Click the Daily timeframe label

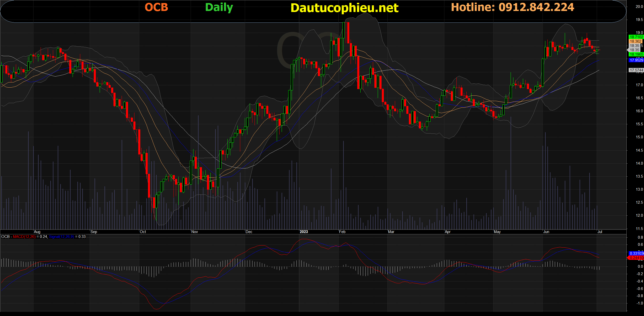219,7
